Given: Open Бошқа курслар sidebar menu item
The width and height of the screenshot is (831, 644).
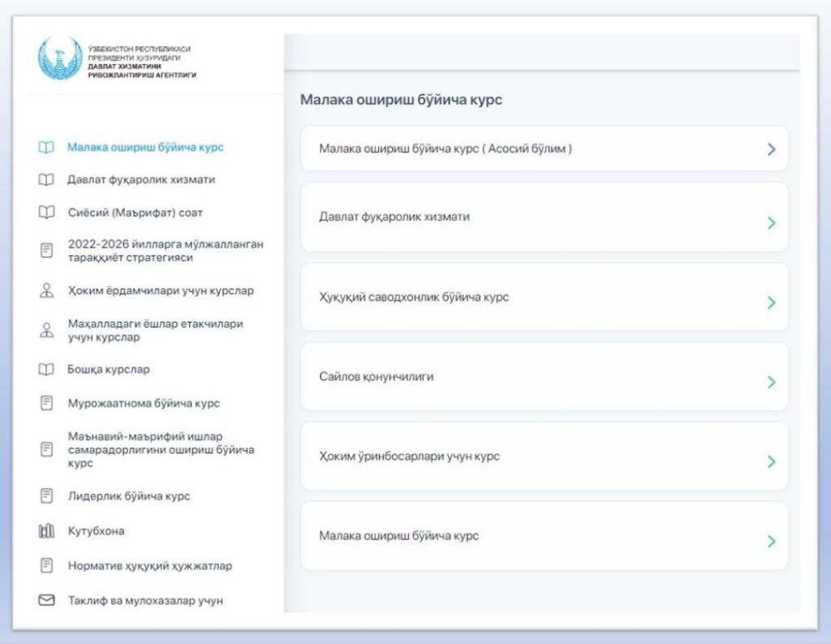Looking at the screenshot, I should (108, 370).
